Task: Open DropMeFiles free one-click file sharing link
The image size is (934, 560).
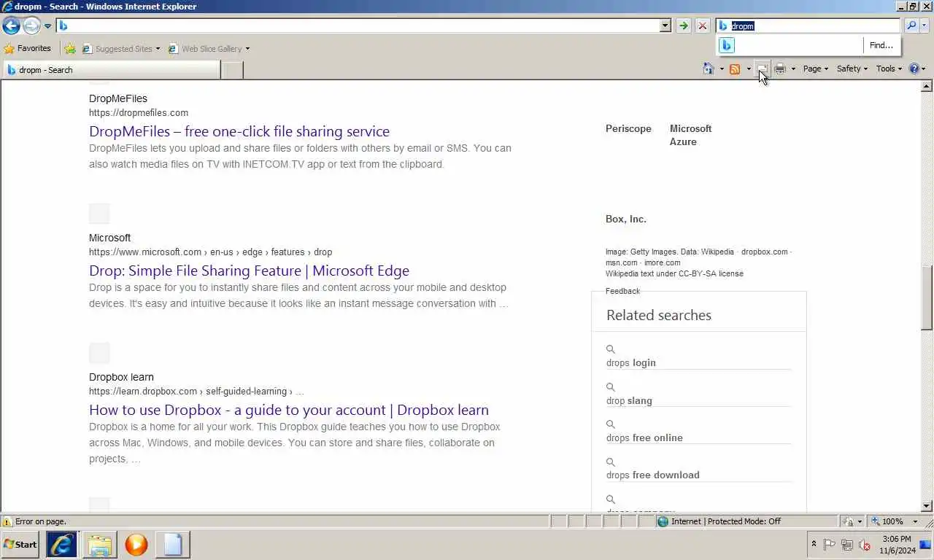Action: 239,131
